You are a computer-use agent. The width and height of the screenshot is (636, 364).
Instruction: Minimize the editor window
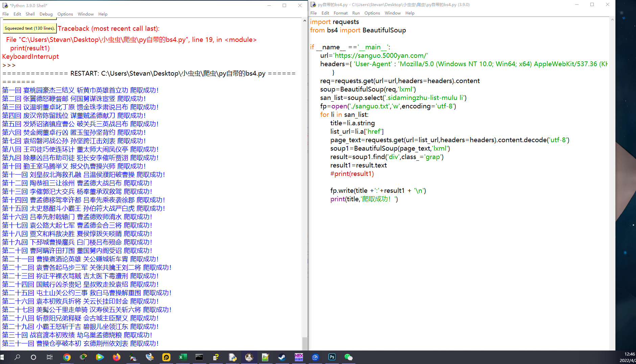[x=577, y=4]
